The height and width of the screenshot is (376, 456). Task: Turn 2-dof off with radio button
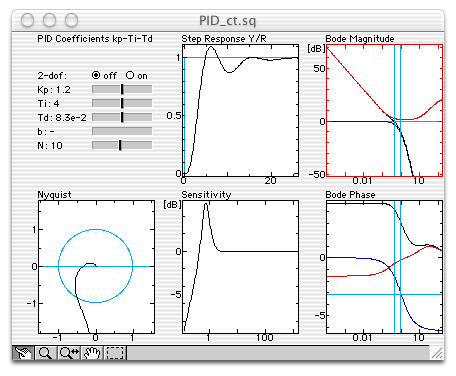pos(96,75)
